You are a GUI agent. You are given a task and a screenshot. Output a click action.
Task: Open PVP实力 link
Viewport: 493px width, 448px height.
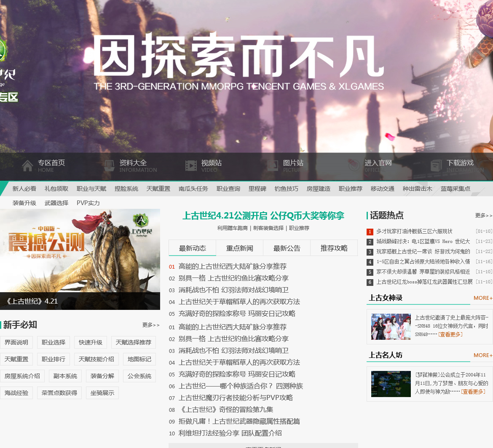click(88, 203)
